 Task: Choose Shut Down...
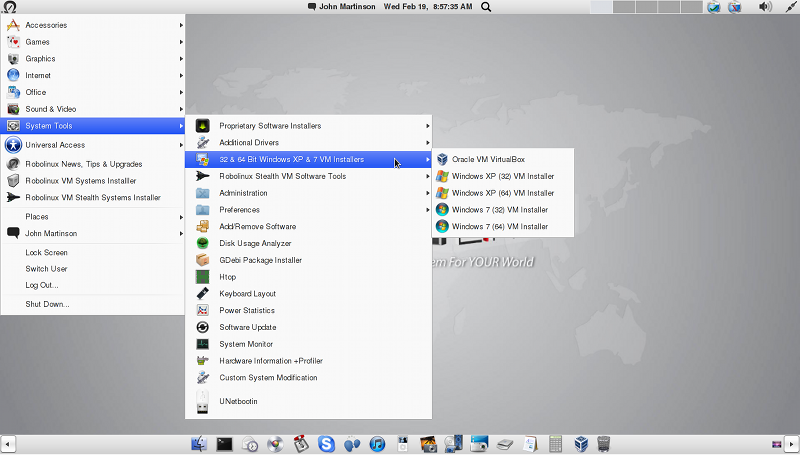tap(93, 304)
